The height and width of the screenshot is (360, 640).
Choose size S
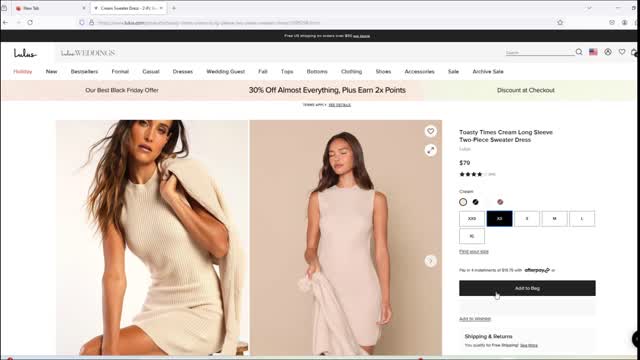[527, 219]
